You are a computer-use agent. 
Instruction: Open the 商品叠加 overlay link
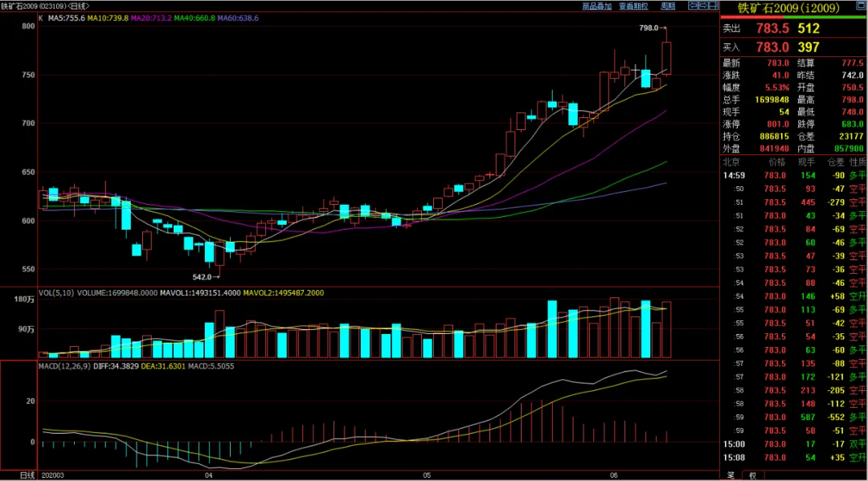coord(596,6)
